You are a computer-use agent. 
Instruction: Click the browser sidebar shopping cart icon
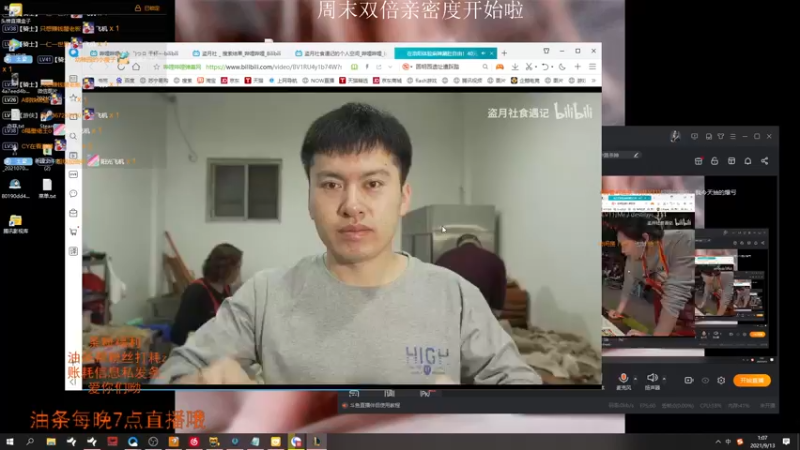pos(73,232)
